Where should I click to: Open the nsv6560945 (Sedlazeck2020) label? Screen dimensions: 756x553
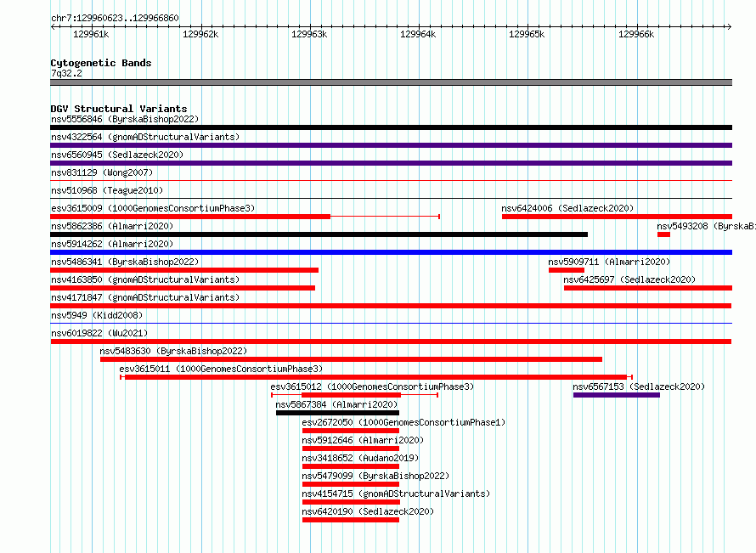[x=117, y=155]
